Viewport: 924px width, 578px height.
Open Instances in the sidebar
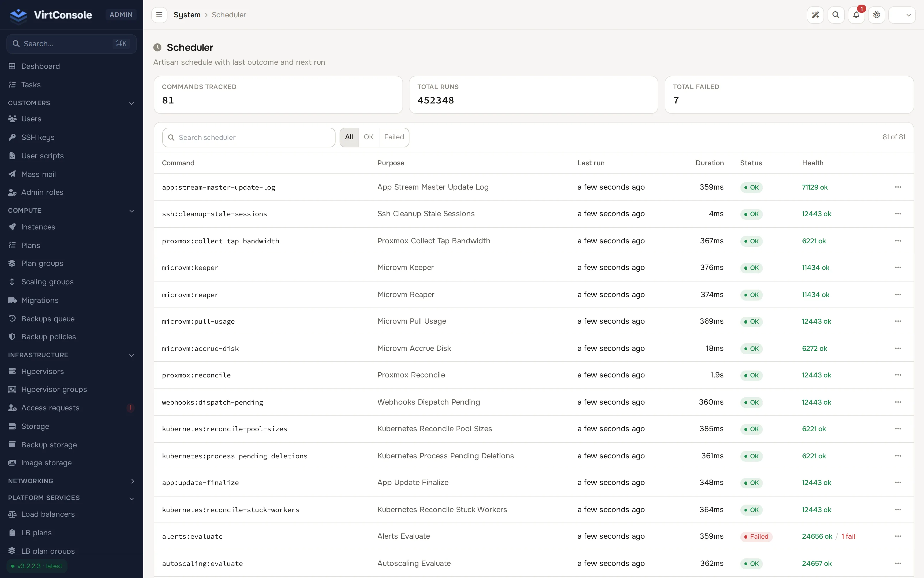(x=71, y=227)
